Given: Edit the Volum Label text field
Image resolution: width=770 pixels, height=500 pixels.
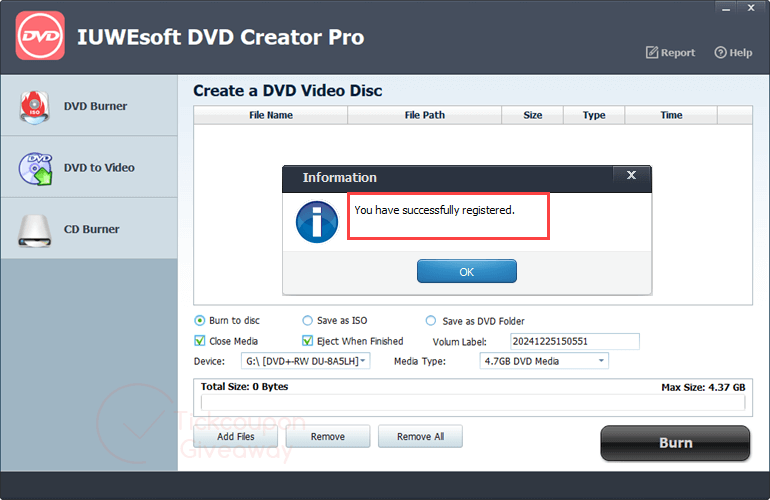Looking at the screenshot, I should [x=575, y=341].
